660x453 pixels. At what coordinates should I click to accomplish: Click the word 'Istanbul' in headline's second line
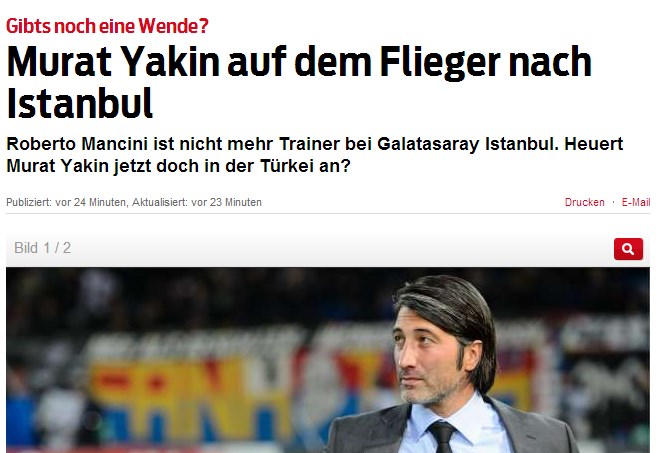[80, 104]
